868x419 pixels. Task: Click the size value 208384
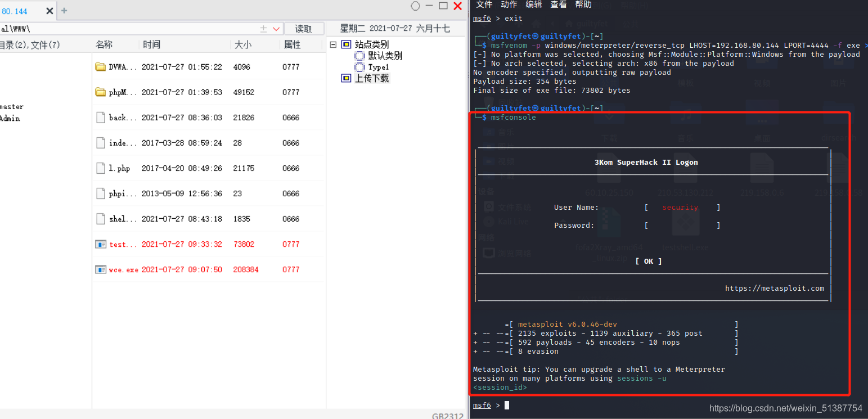(x=246, y=269)
